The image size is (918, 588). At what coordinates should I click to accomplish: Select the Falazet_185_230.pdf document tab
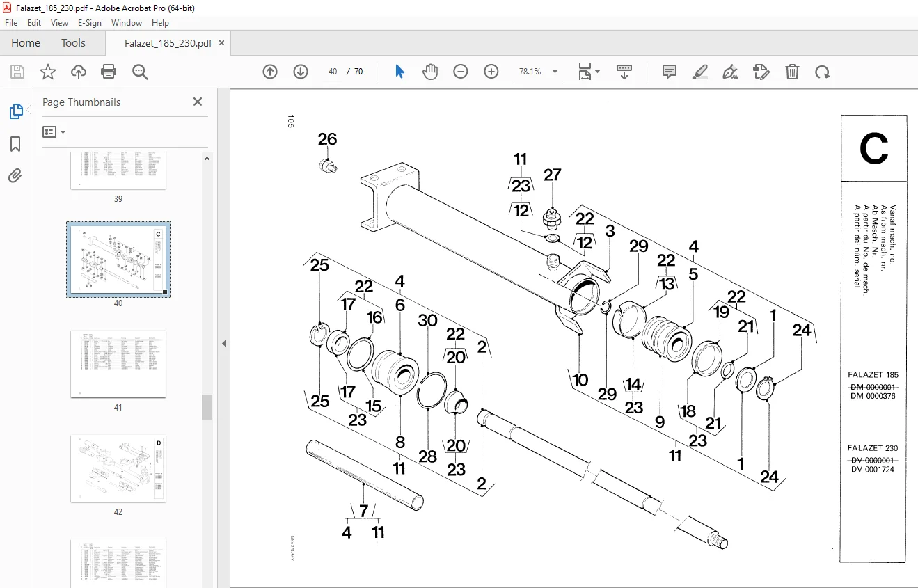[168, 43]
